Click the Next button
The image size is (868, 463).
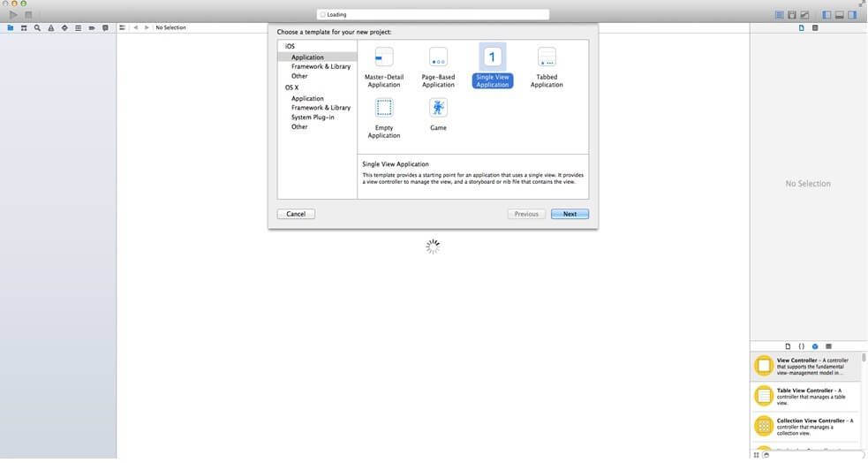tap(570, 214)
